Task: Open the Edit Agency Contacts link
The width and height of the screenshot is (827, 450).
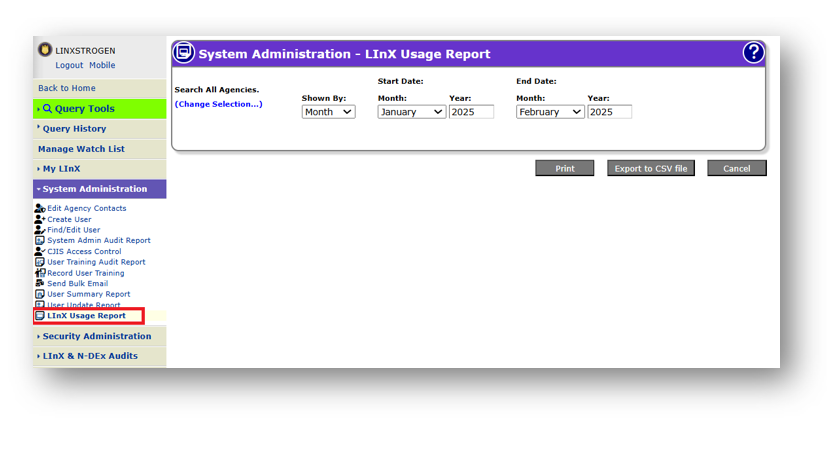Action: (86, 208)
